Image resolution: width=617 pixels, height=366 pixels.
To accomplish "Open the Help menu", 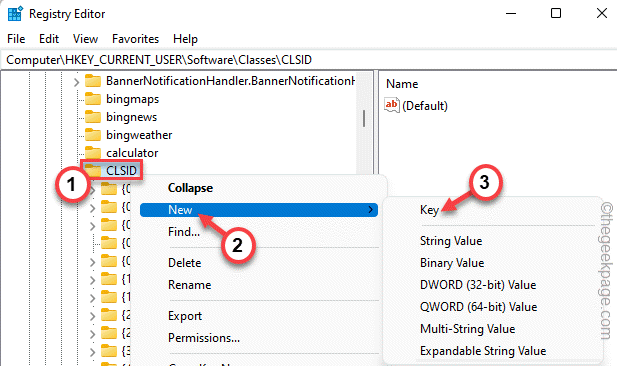I will coord(185,39).
